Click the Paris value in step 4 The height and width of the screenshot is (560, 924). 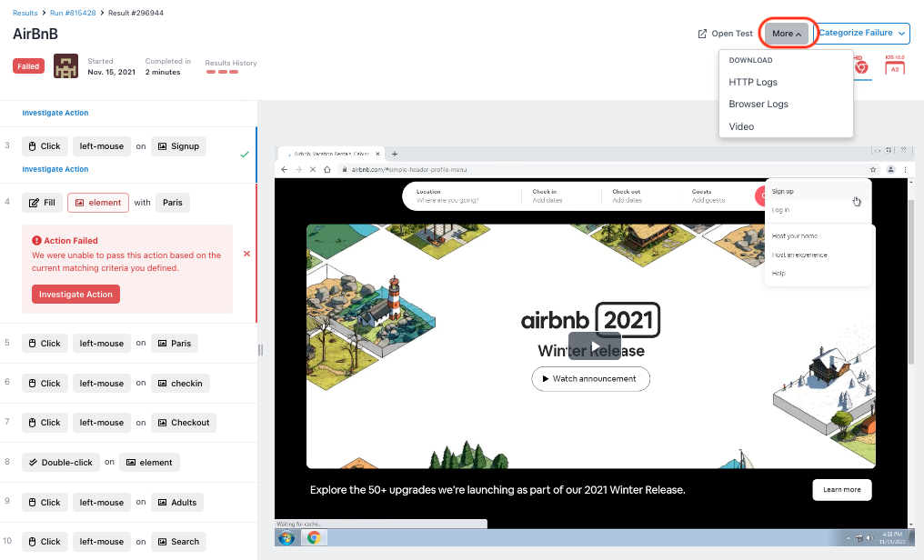[x=172, y=203]
